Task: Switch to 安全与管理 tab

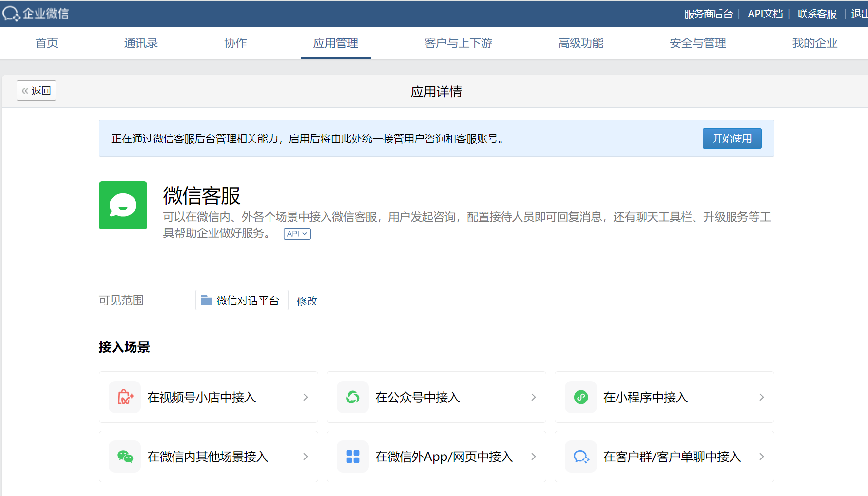Action: [698, 43]
